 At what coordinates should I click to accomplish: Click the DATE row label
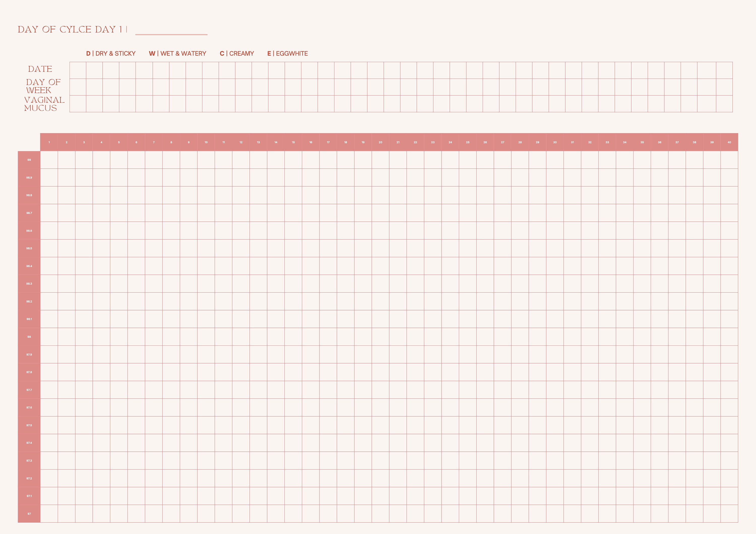(40, 69)
